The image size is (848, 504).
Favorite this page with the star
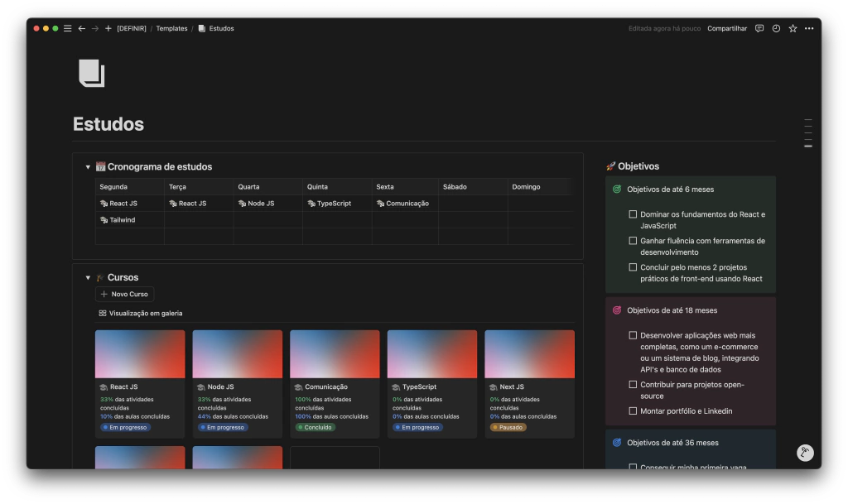point(793,28)
